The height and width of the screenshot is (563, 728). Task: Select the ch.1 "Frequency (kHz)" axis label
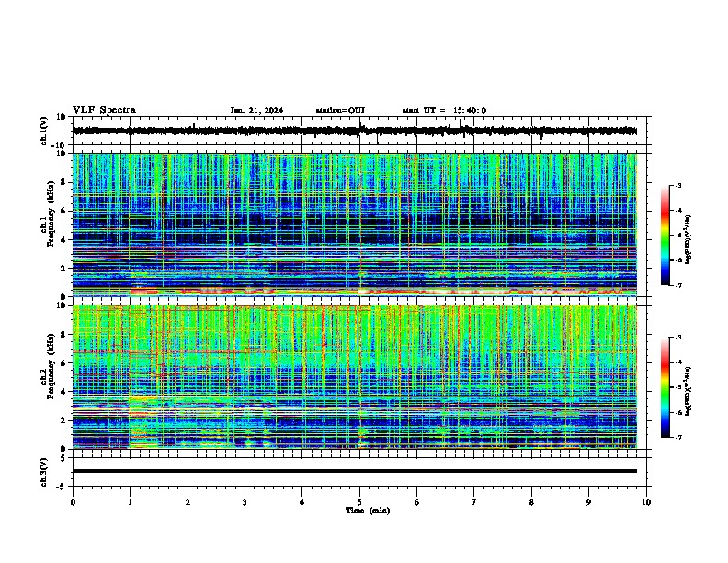click(x=50, y=213)
